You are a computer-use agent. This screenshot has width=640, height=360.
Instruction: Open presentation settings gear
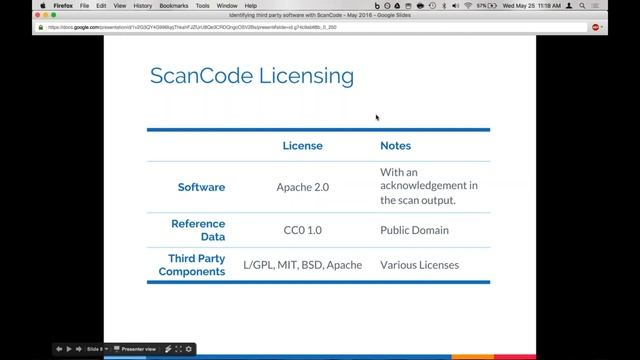click(x=189, y=349)
